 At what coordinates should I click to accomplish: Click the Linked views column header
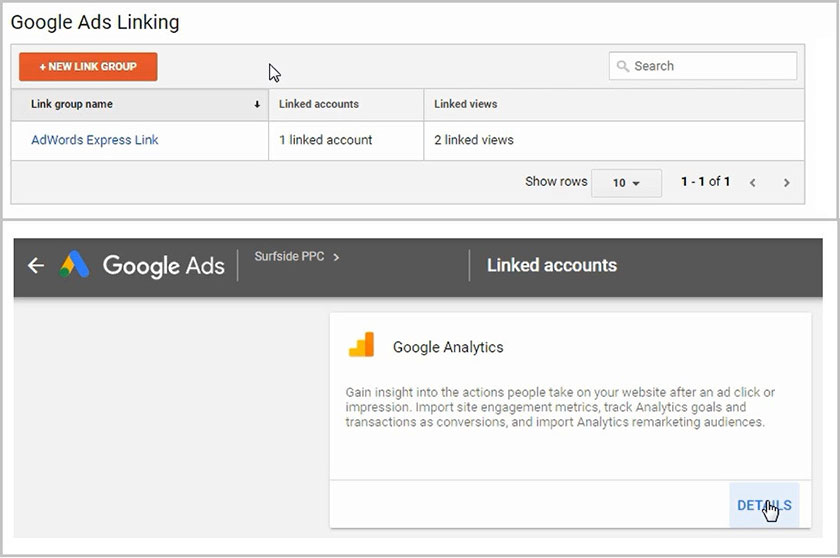(x=465, y=104)
